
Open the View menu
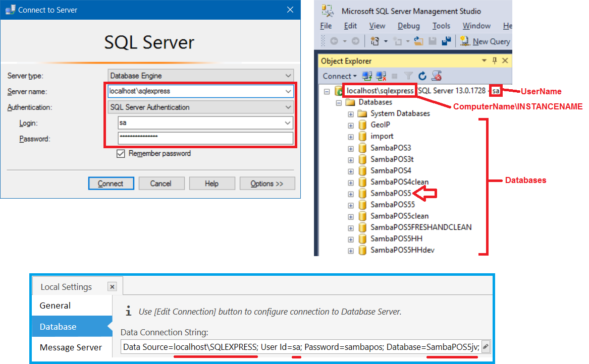pos(377,26)
